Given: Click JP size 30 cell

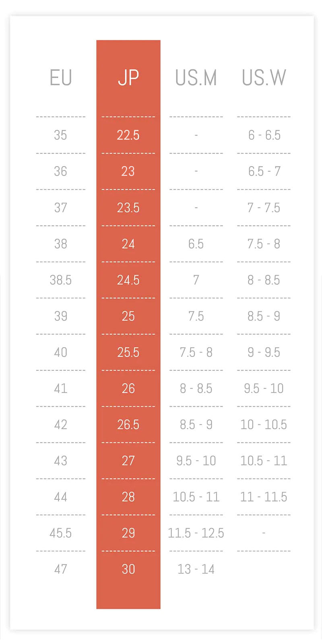Looking at the screenshot, I should 128,569.
